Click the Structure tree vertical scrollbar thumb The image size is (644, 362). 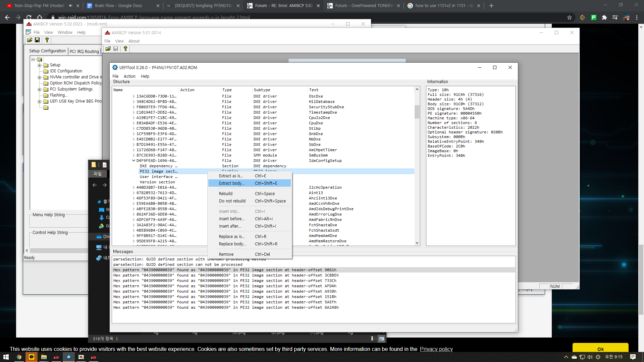coord(417,112)
